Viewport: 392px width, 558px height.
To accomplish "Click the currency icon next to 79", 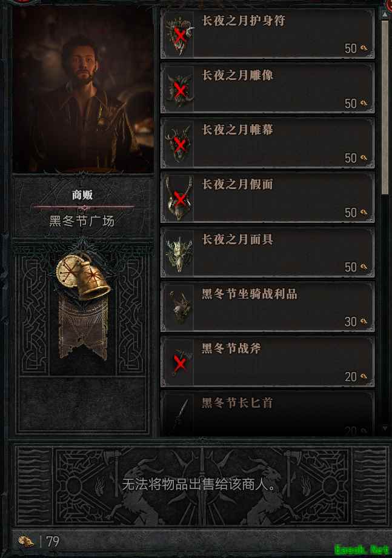I will [26, 541].
